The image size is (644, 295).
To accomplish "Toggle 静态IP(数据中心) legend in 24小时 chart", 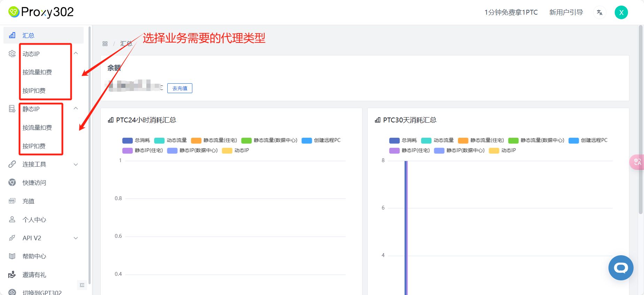I will click(x=192, y=150).
